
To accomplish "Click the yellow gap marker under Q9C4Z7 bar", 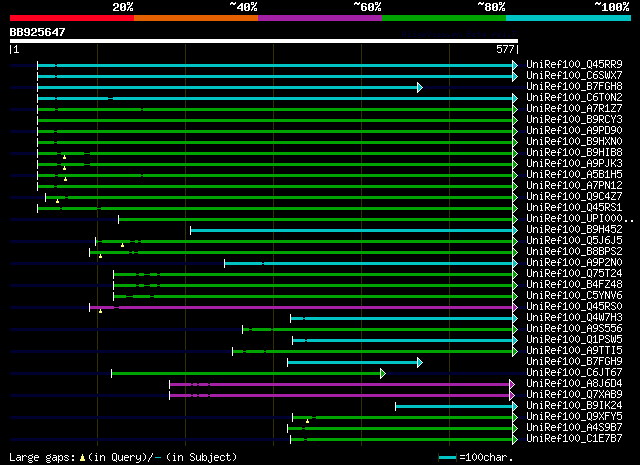I will pyautogui.click(x=58, y=201).
